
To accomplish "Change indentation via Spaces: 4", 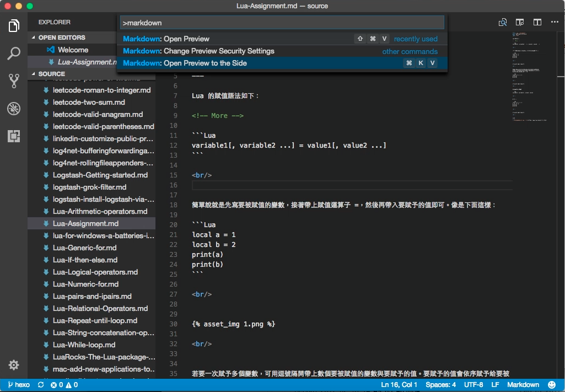I will (x=440, y=385).
